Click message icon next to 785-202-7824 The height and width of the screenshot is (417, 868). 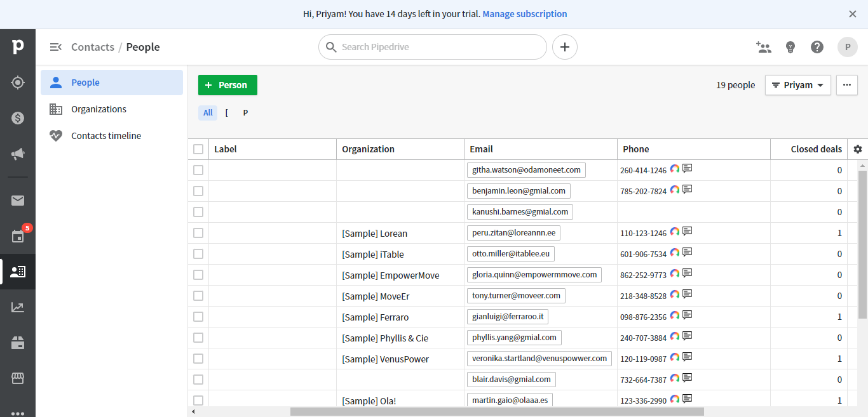tap(687, 189)
